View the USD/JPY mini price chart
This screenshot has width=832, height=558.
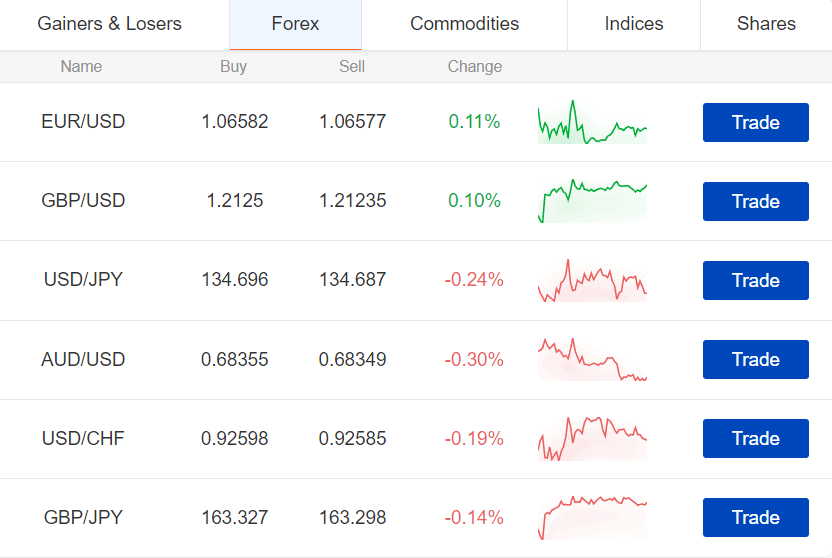tap(592, 280)
